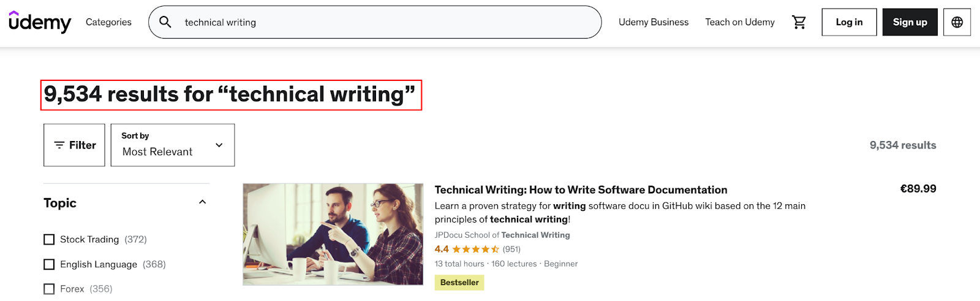The height and width of the screenshot is (301, 980).
Task: Collapse the Topic filter section
Action: click(x=203, y=202)
